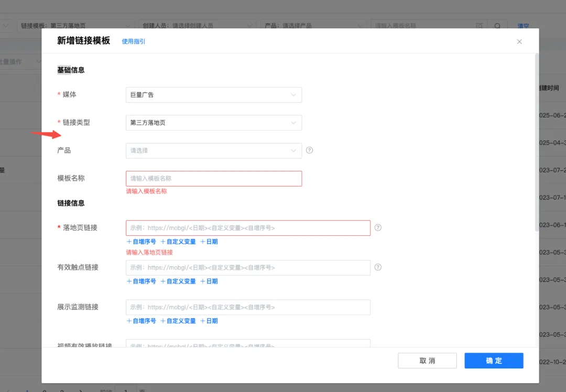
Task: Focus the 展示监测链接 input field
Action: point(248,307)
